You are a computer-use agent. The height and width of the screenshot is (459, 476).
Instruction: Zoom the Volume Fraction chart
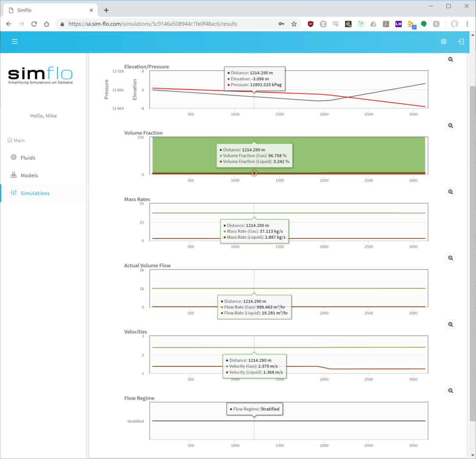(x=450, y=125)
